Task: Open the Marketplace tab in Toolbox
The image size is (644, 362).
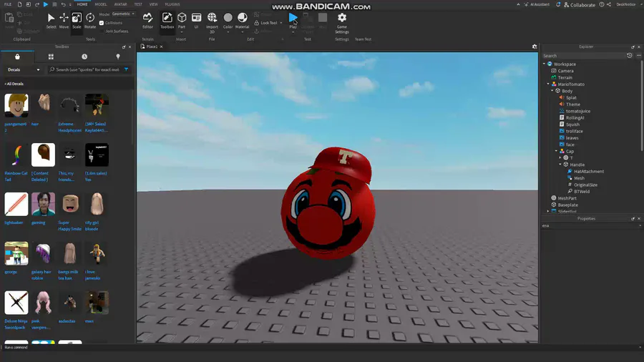Action: coord(17,57)
